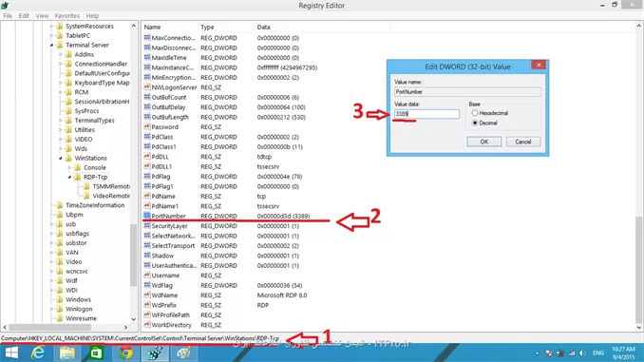
Task: Open the View menu
Action: coord(42,15)
